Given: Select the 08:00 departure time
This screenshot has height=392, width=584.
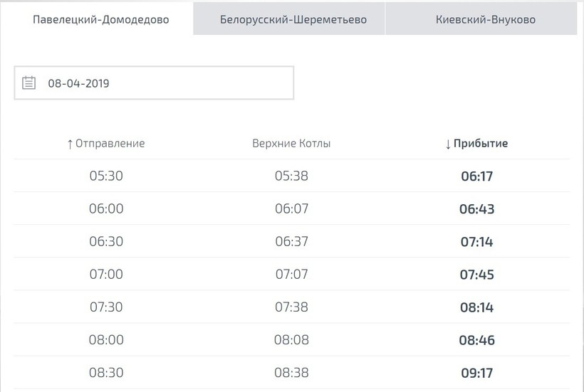Looking at the screenshot, I should coord(106,339).
